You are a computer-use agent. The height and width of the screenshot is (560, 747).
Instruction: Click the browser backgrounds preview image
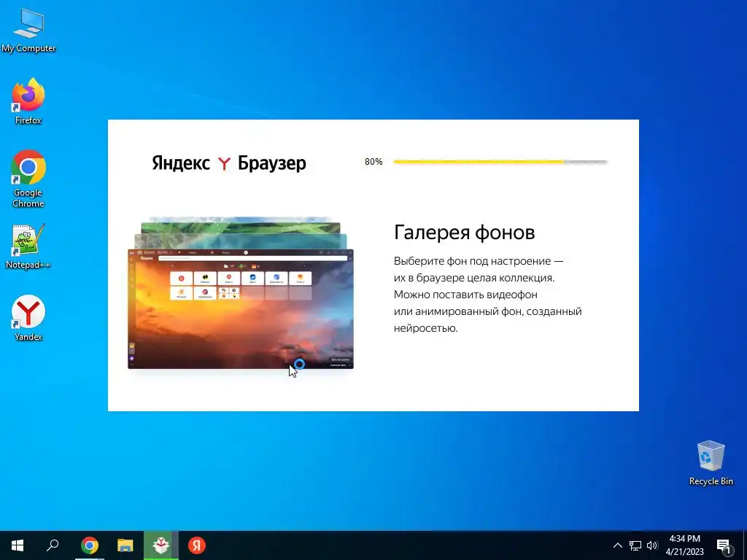241,293
